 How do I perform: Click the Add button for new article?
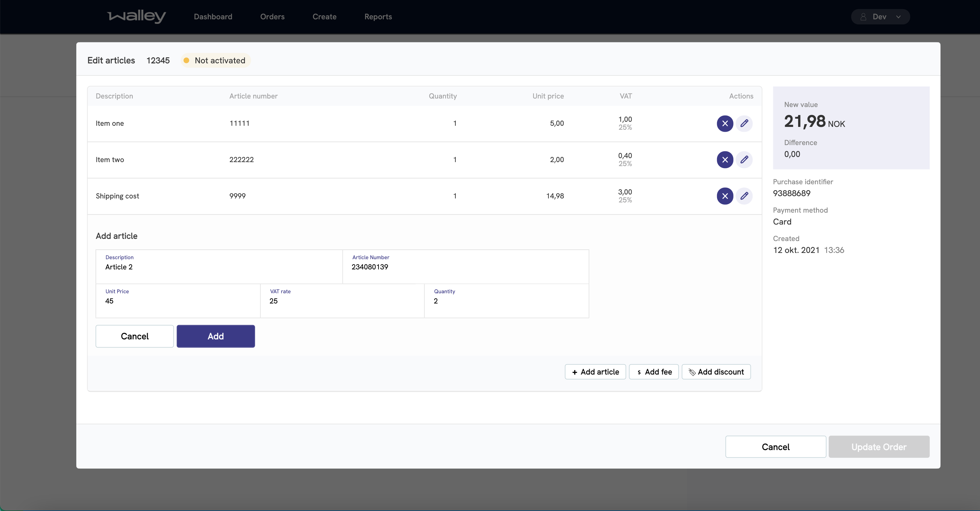pos(216,336)
